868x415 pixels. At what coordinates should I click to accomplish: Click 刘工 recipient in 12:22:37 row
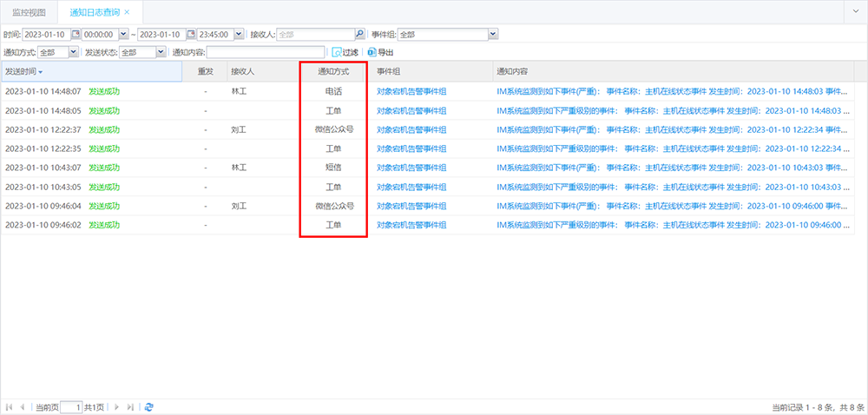(x=240, y=129)
